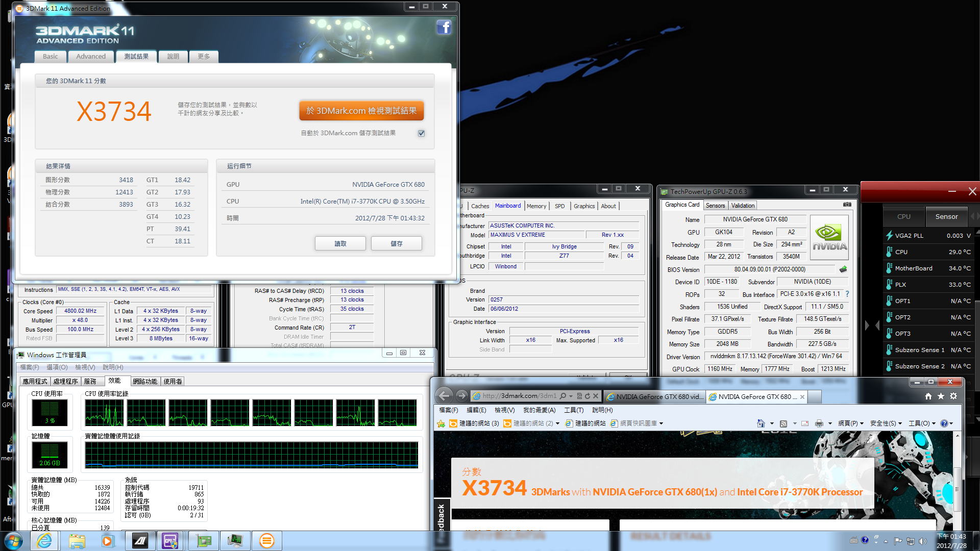Select the Memory tab in CPU-Z
Image resolution: width=980 pixels, height=551 pixels.
coord(536,206)
